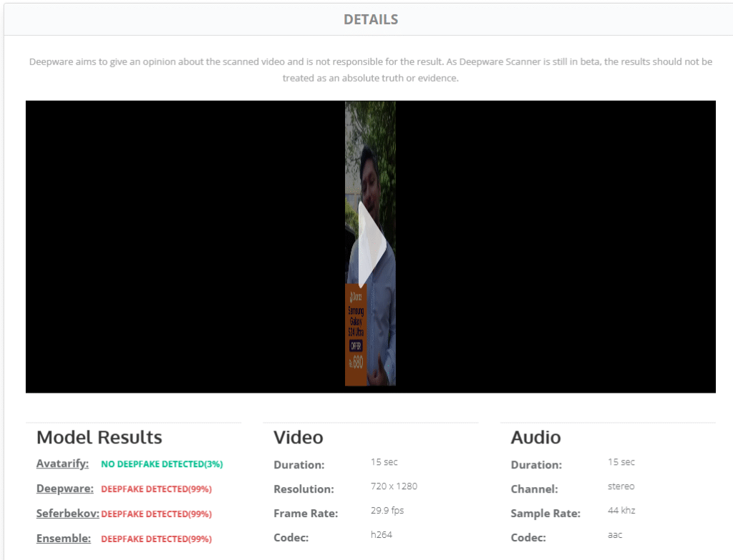Open the Ensemble model link
The width and height of the screenshot is (733, 560).
pos(64,538)
